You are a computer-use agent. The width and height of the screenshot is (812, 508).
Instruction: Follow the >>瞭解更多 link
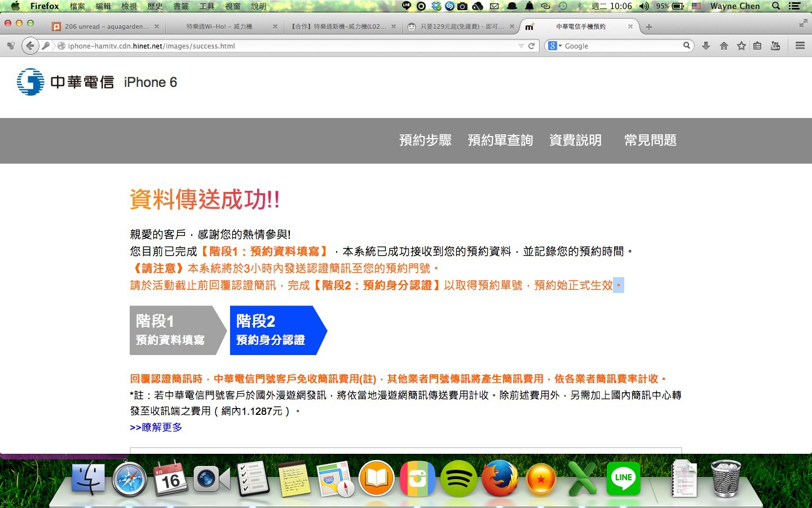(x=156, y=427)
